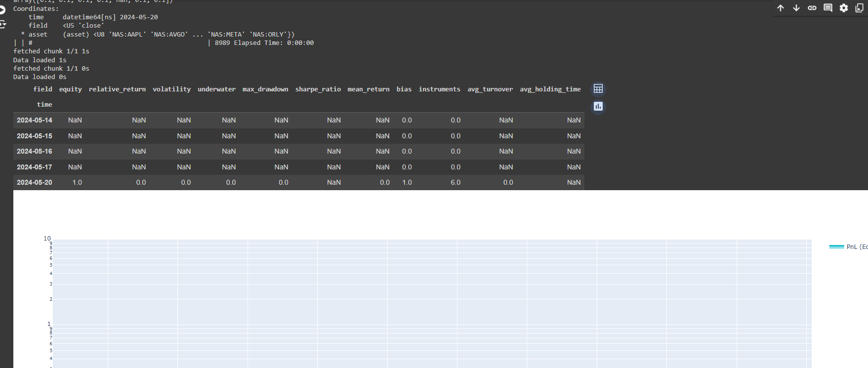Viewport: 868px width, 368px height.
Task: Click the 'Data loaded 0s' output line
Action: (40, 77)
